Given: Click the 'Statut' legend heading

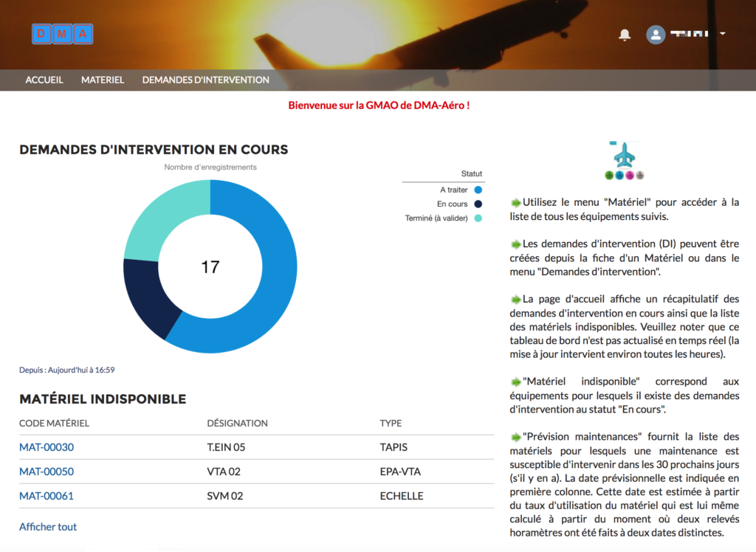Looking at the screenshot, I should [472, 173].
